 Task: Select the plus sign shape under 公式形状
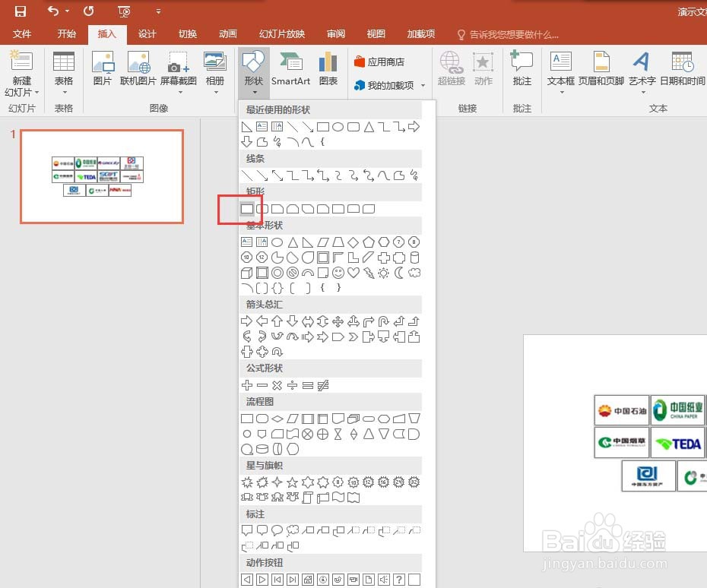tap(246, 385)
